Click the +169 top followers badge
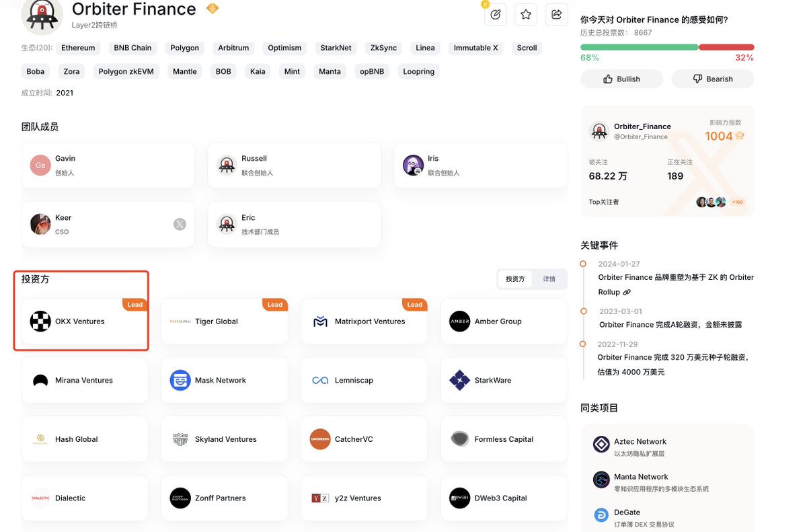The width and height of the screenshot is (807, 532). pos(737,202)
